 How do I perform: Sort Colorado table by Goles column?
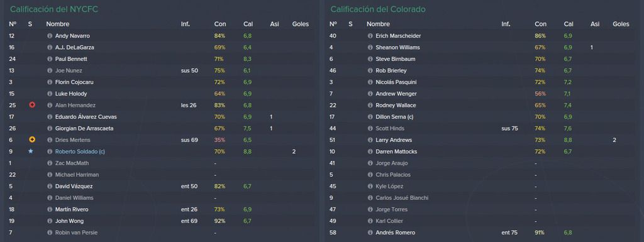click(621, 24)
